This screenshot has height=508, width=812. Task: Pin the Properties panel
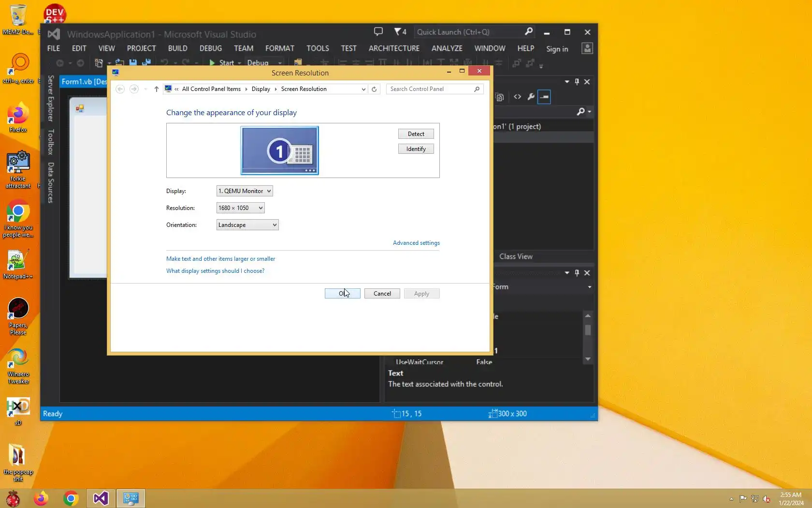(577, 273)
